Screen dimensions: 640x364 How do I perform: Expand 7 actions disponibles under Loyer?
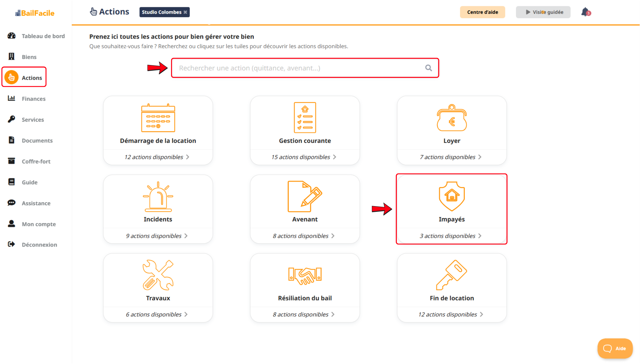451,157
